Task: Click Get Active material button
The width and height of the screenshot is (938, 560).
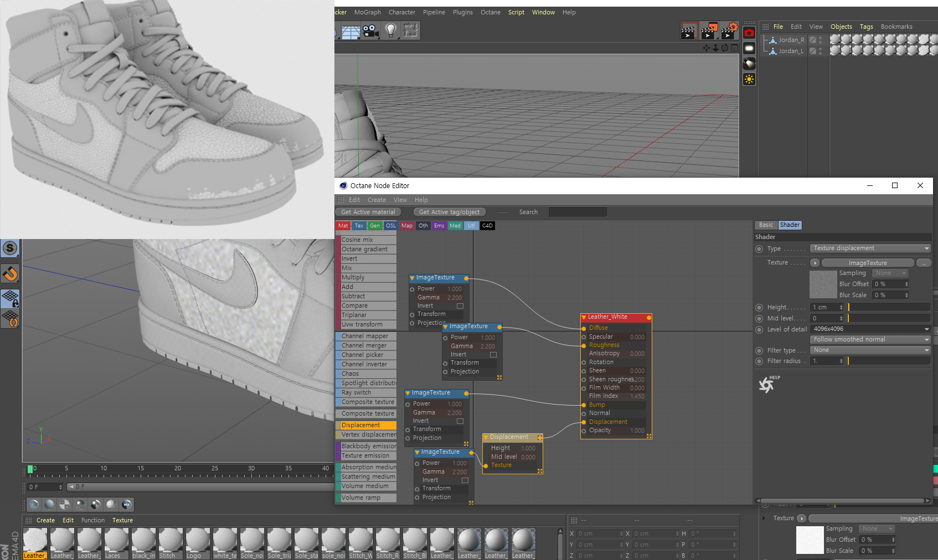Action: tap(368, 212)
